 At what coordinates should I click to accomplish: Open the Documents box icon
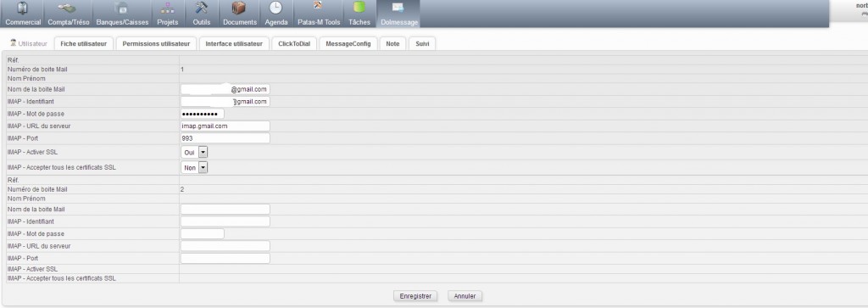coord(239,8)
